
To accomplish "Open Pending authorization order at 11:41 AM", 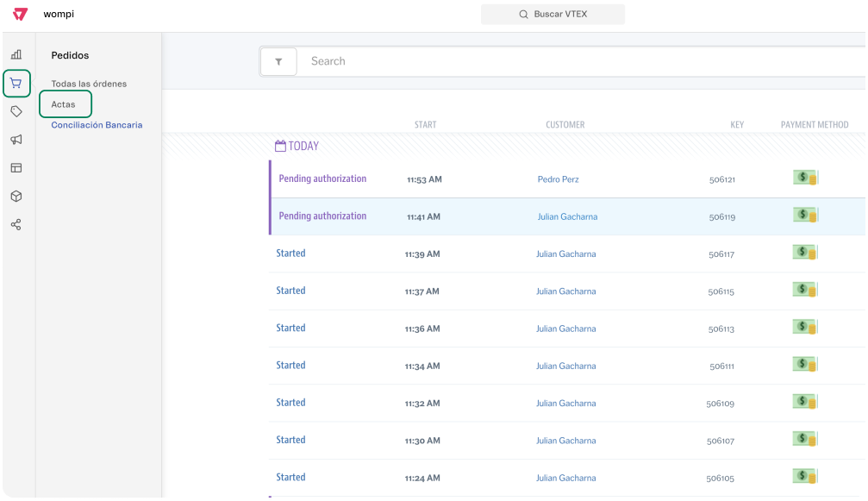I will [x=322, y=216].
